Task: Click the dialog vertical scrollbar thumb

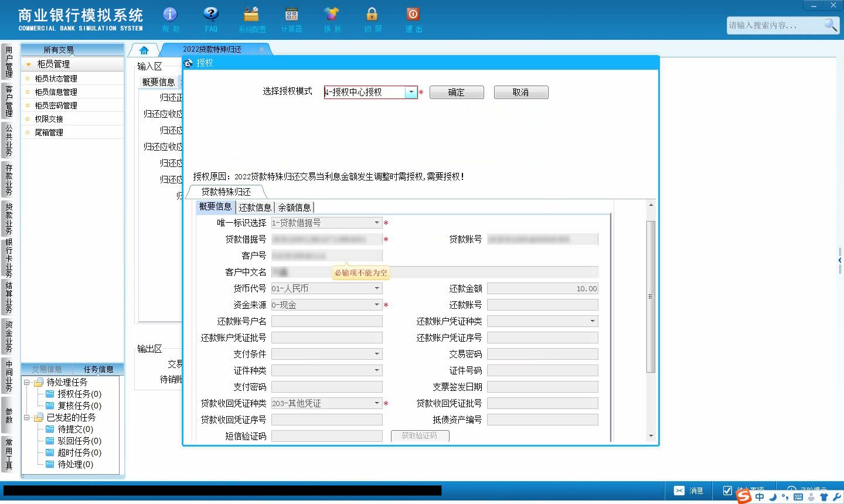Action: click(x=651, y=297)
